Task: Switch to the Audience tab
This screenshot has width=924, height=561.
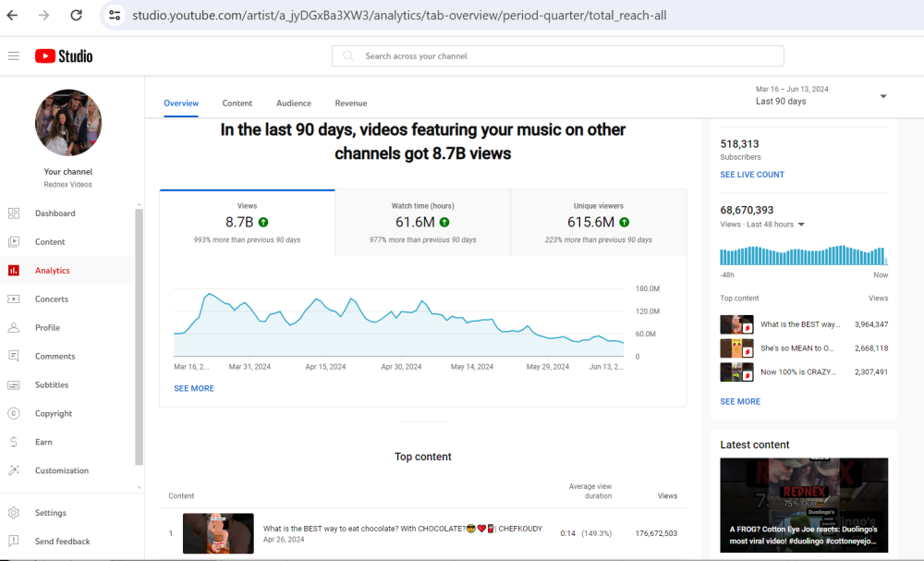Action: point(294,104)
